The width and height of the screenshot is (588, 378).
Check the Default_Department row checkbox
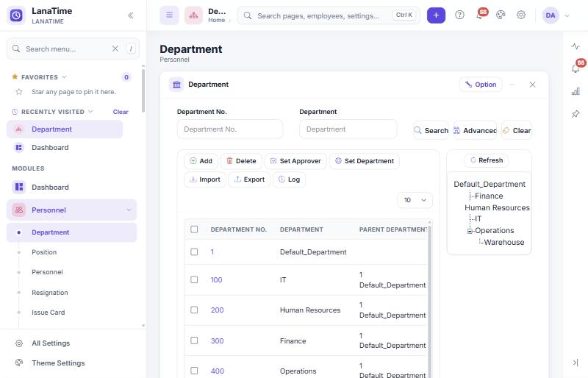click(194, 252)
